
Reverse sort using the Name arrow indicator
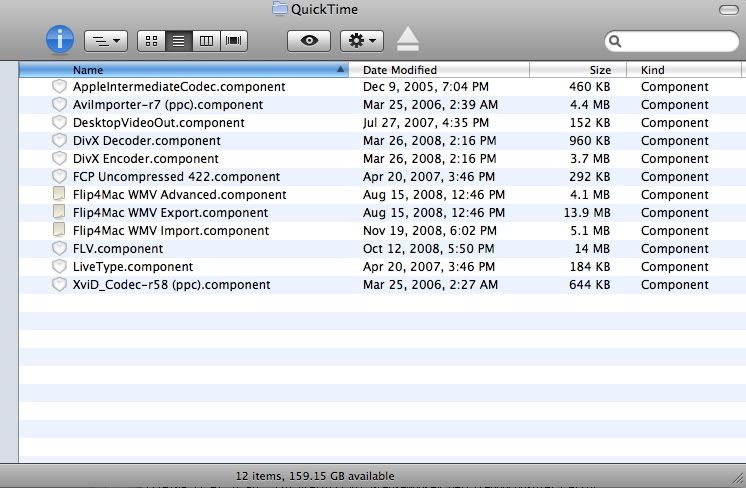(x=340, y=69)
